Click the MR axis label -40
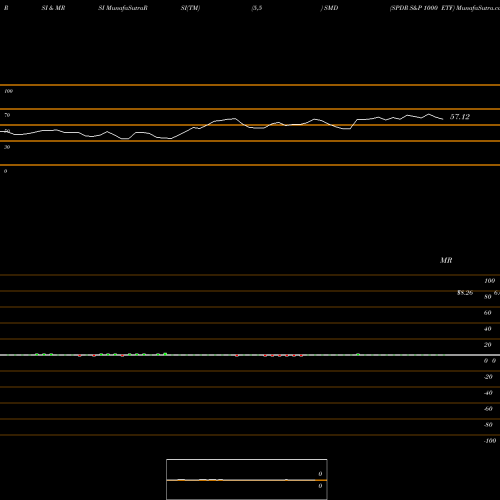 tap(488, 393)
